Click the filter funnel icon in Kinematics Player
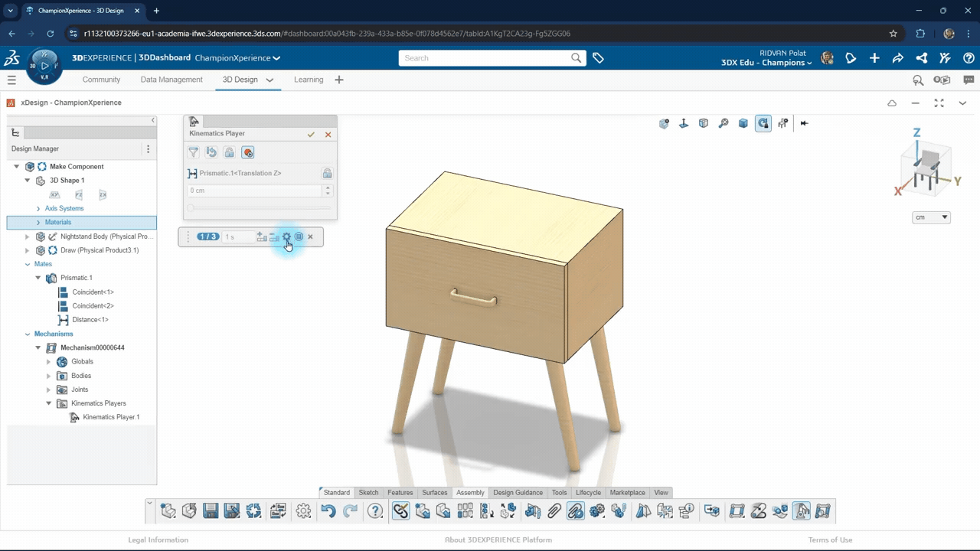The width and height of the screenshot is (980, 551). (x=194, y=152)
